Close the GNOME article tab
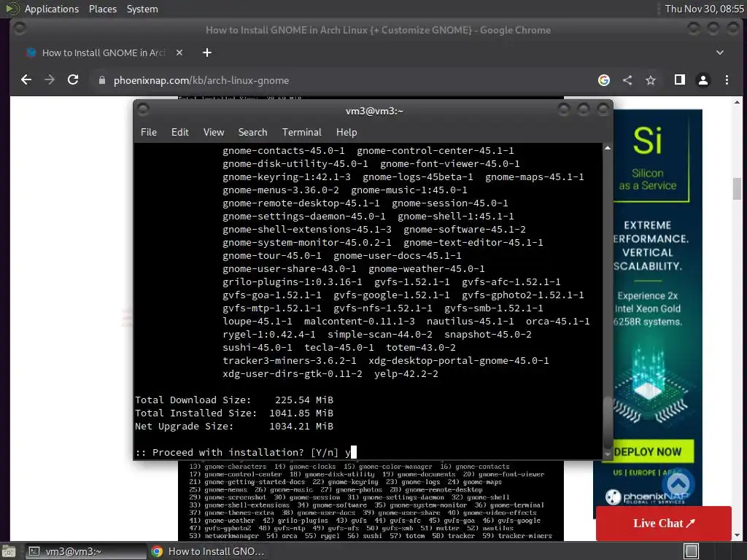 179,52
